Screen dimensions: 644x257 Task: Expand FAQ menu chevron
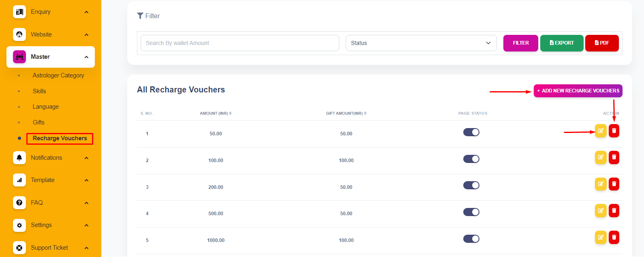tap(86, 203)
